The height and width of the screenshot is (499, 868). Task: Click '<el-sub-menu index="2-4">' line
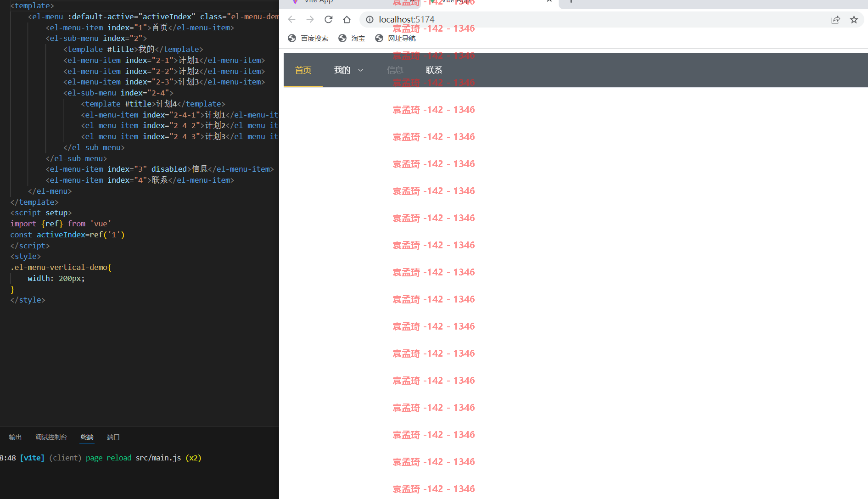tap(118, 93)
